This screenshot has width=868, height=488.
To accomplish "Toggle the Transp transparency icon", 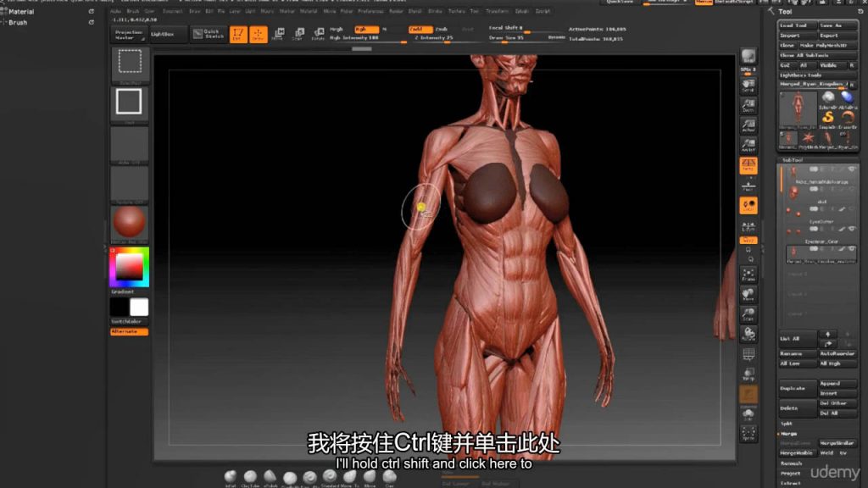I will click(x=748, y=374).
